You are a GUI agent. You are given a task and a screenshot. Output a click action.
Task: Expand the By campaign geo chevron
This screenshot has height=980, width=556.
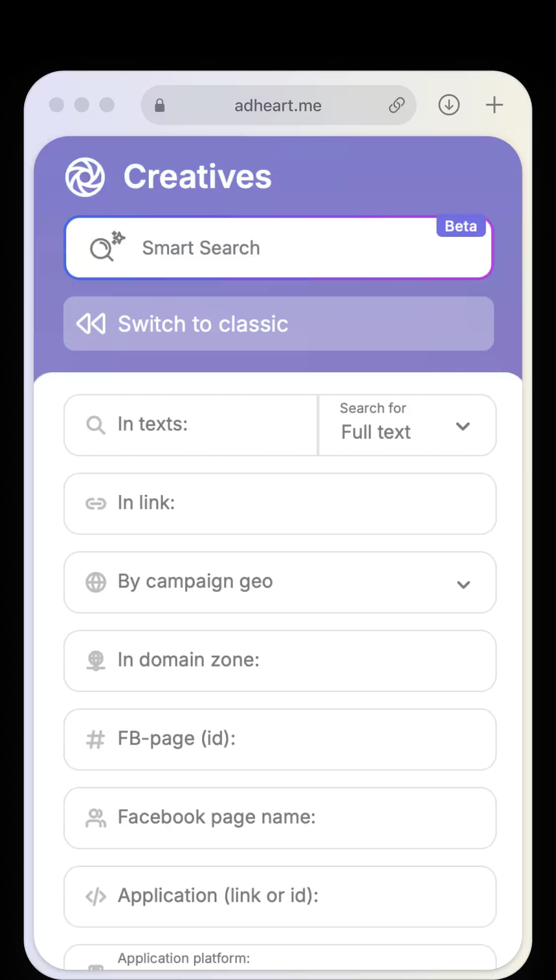tap(463, 584)
